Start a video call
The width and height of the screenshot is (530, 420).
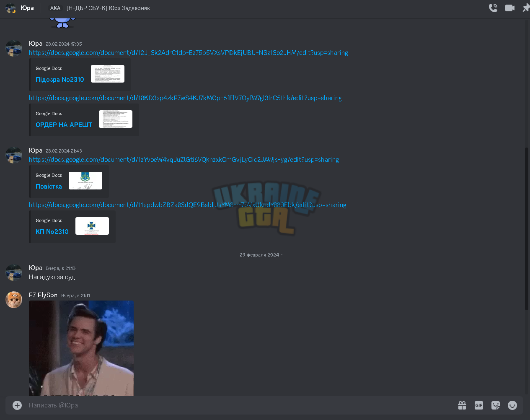click(x=510, y=8)
